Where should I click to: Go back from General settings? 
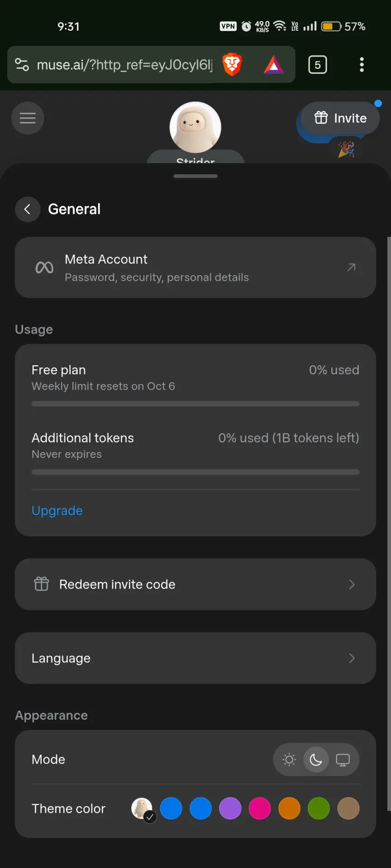point(28,209)
